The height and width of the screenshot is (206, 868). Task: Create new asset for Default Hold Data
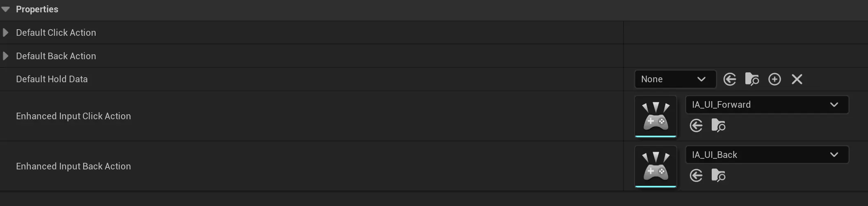point(774,79)
